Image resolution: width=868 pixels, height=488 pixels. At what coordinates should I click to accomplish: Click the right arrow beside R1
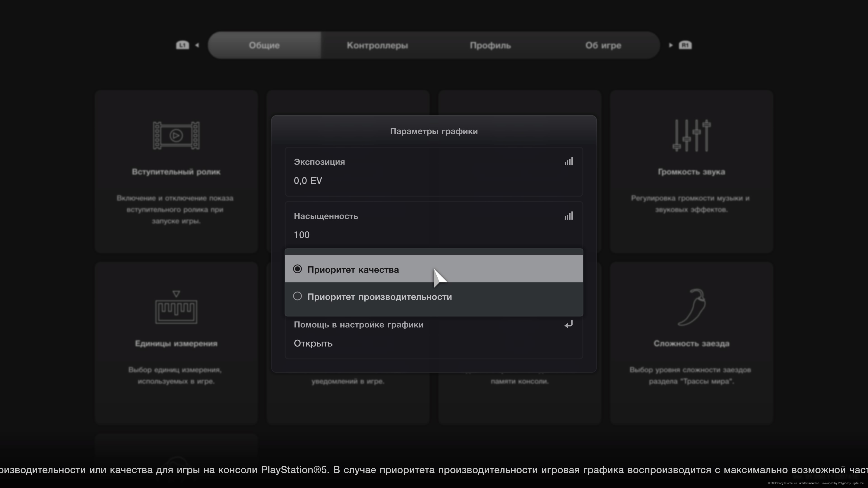click(x=670, y=45)
